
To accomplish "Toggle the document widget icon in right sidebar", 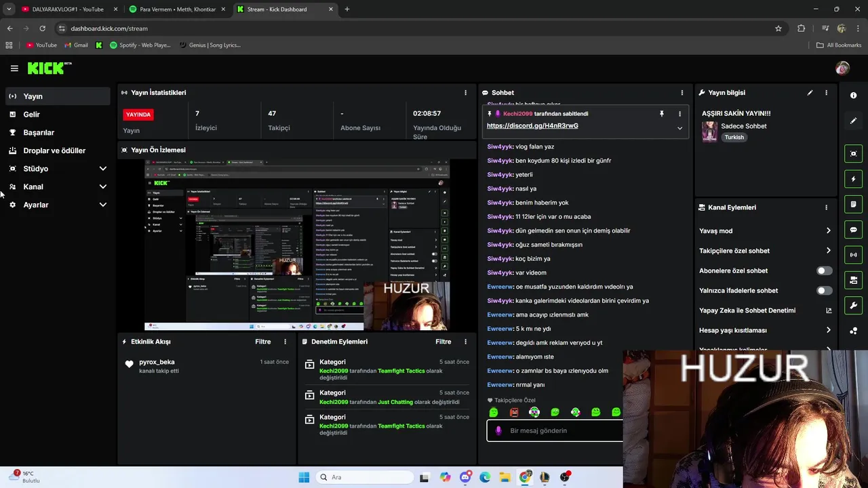I will coord(853,204).
